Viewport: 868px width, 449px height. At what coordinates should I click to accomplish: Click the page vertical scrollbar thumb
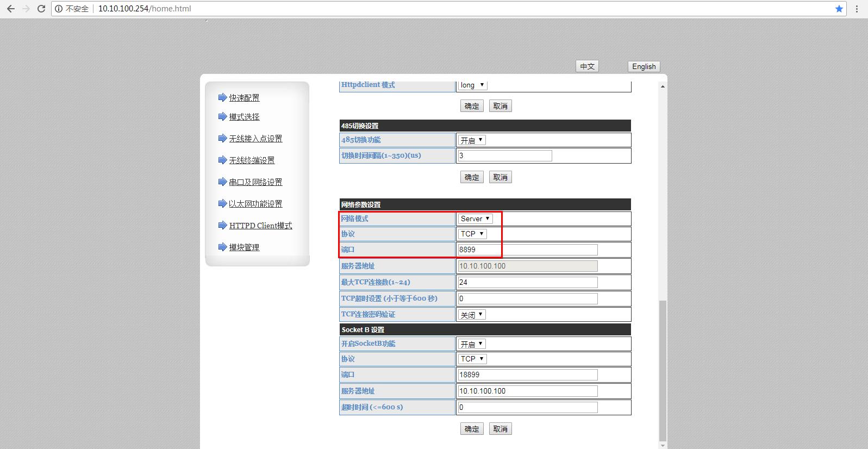[x=662, y=370]
